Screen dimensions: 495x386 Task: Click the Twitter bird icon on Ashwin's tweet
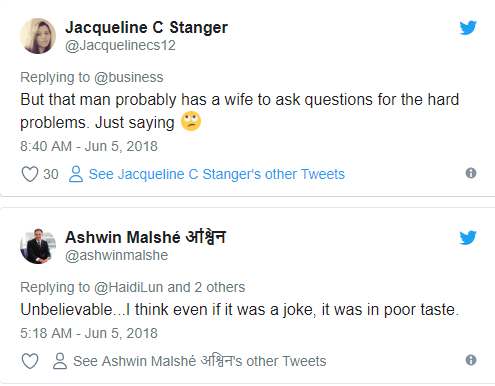[468, 238]
